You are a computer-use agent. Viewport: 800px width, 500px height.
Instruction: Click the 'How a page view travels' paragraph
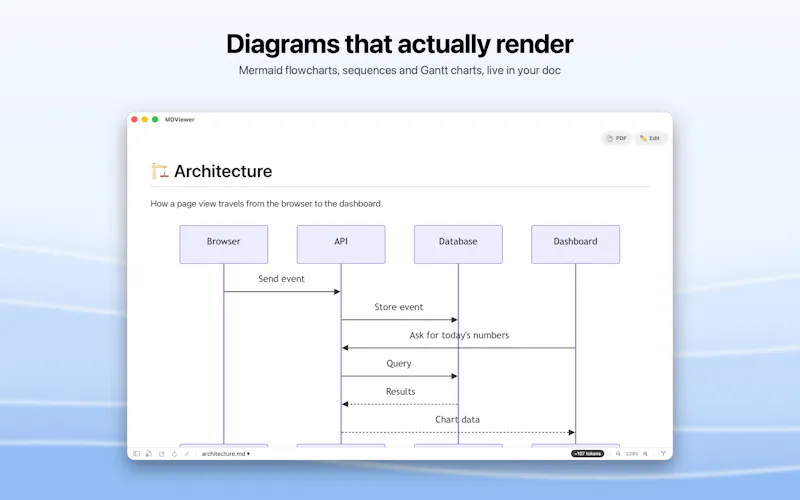pos(266,204)
